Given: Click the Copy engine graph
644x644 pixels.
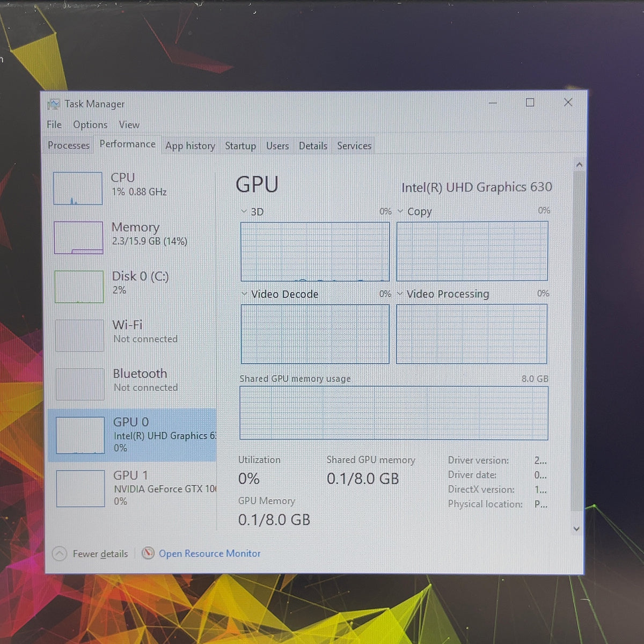Looking at the screenshot, I should point(472,251).
